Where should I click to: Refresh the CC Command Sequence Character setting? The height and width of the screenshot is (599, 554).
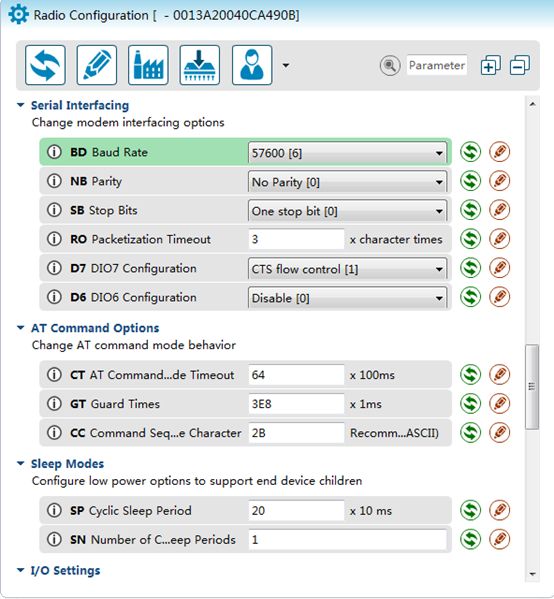point(470,433)
